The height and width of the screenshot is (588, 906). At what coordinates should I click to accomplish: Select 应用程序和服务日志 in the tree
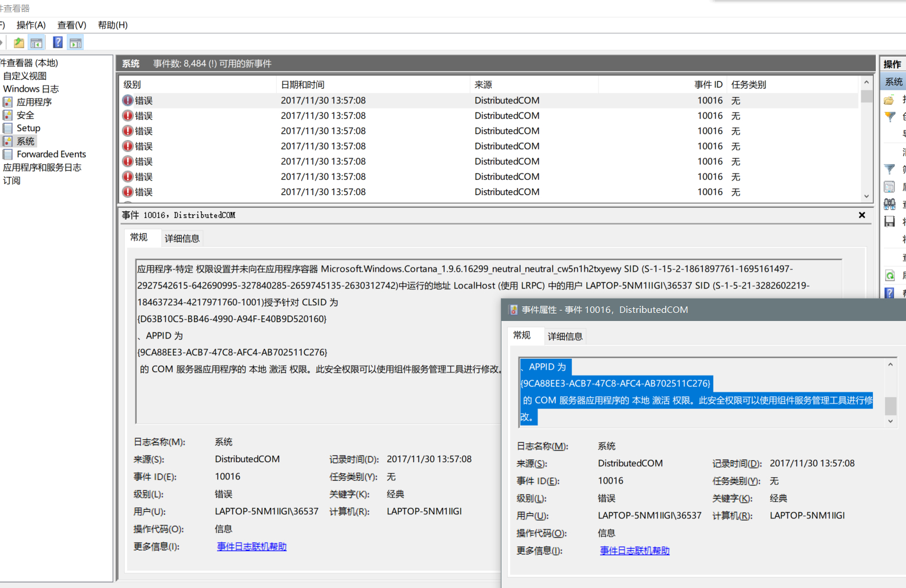tap(42, 167)
